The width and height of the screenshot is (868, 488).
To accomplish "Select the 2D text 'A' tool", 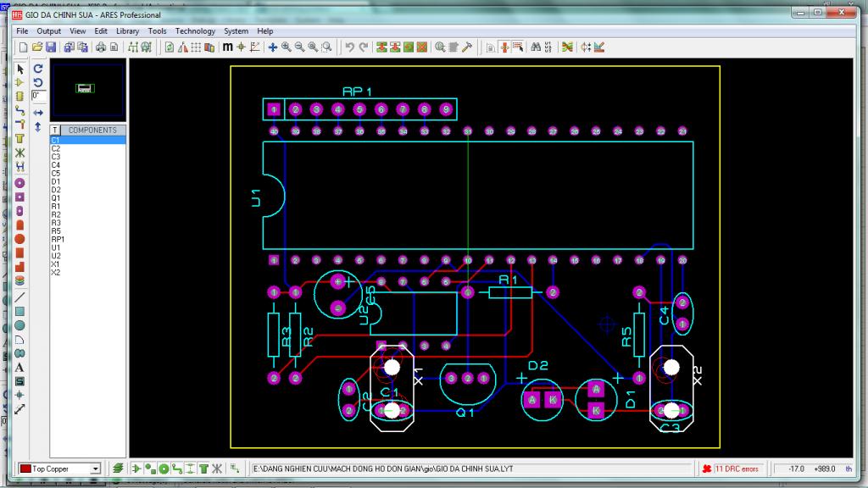I will pos(20,367).
